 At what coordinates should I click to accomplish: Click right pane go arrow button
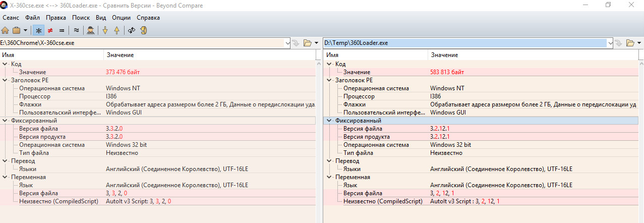click(619, 43)
